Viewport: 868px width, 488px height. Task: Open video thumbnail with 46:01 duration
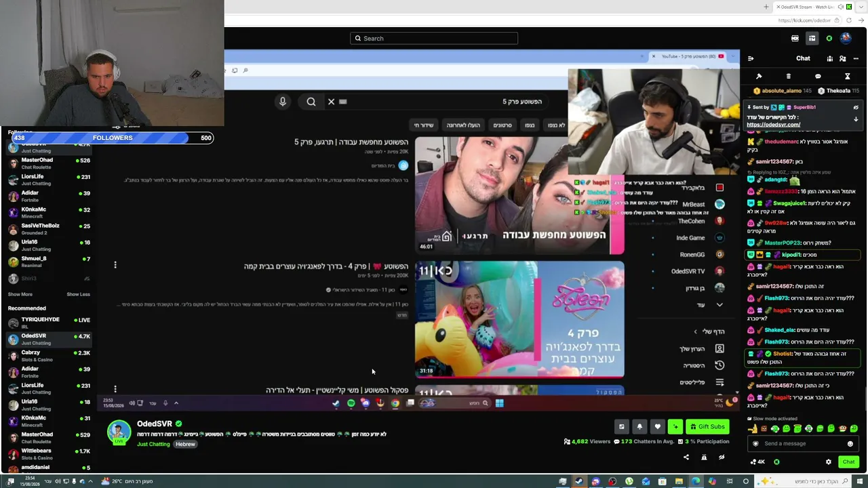519,195
